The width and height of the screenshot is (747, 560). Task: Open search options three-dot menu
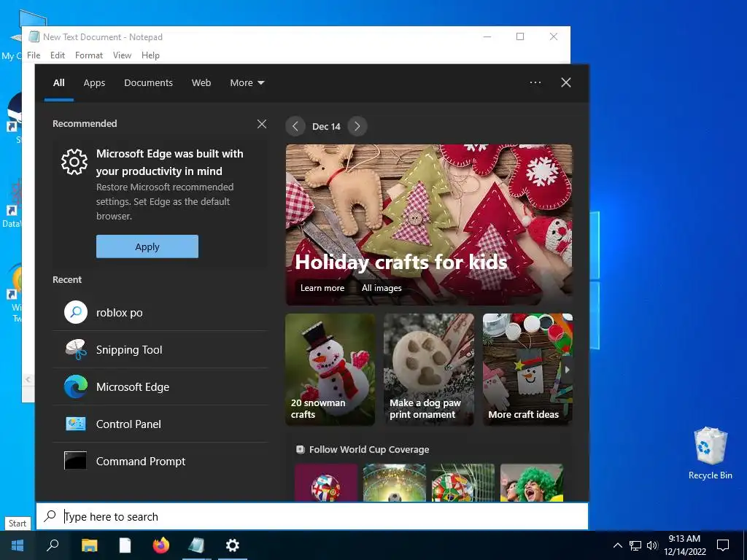[535, 82]
